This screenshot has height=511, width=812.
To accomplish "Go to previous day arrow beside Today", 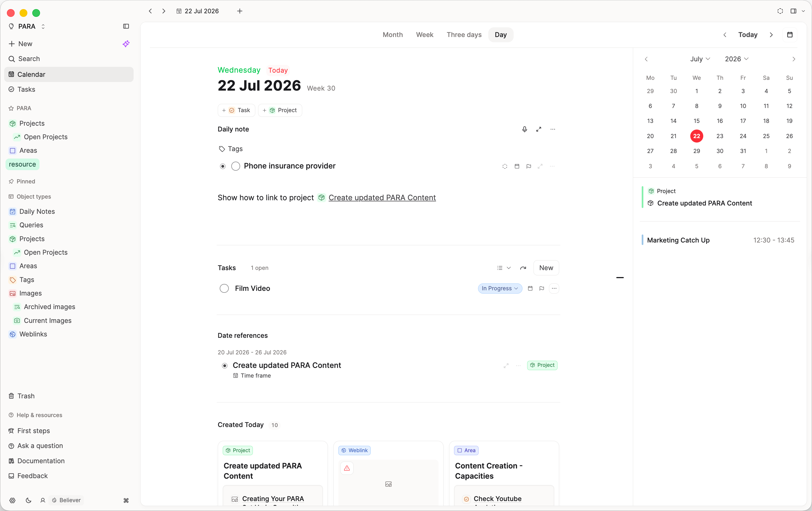I will coord(725,35).
